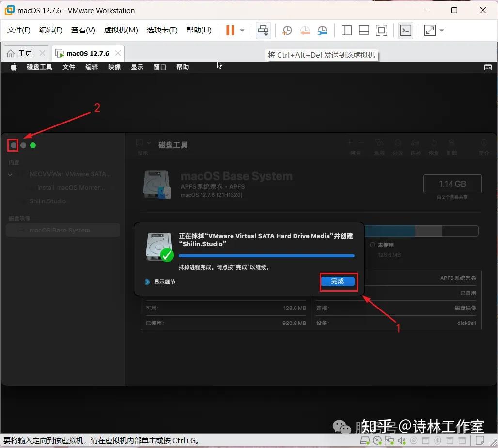Open the macOS 帮助 menu
This screenshot has height=448, width=498.
(x=183, y=67)
